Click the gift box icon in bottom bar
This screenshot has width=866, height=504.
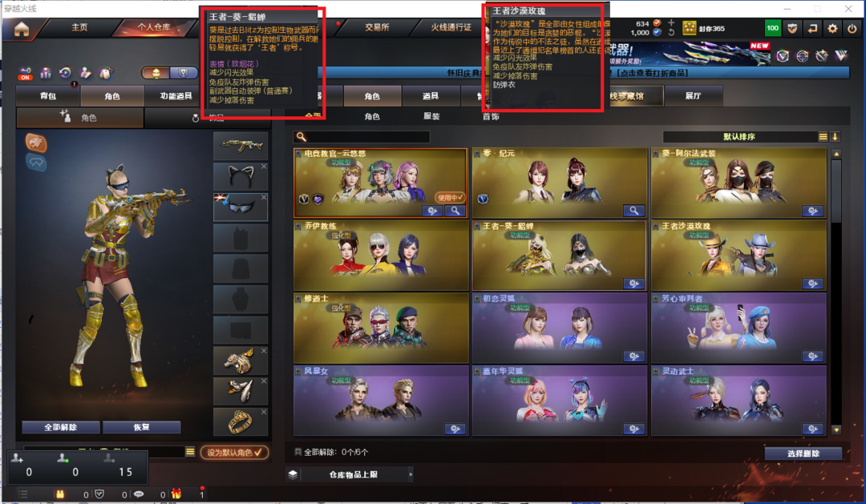click(x=176, y=494)
